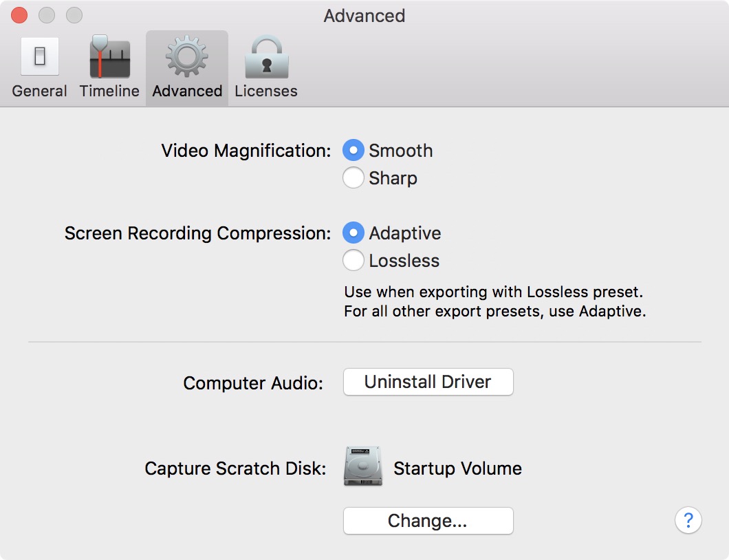The width and height of the screenshot is (729, 560).
Task: Select the Advanced gear icon
Action: [x=187, y=56]
